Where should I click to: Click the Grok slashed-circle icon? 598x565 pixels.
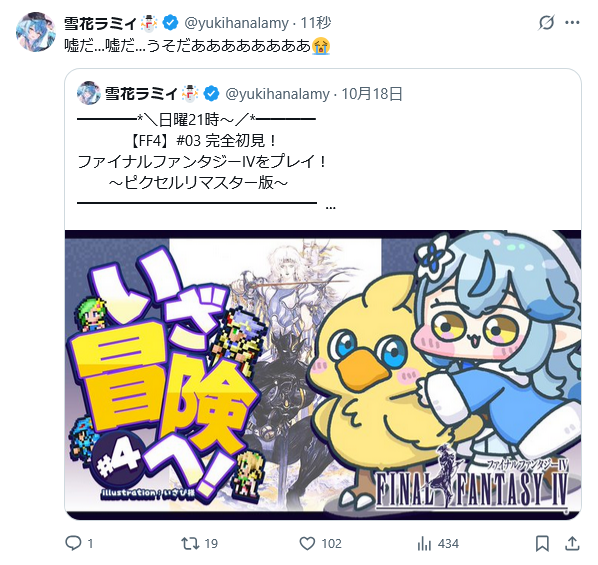point(546,23)
